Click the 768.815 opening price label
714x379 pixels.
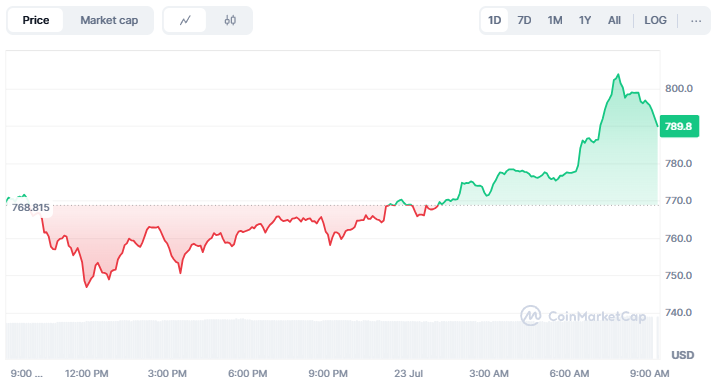click(31, 208)
